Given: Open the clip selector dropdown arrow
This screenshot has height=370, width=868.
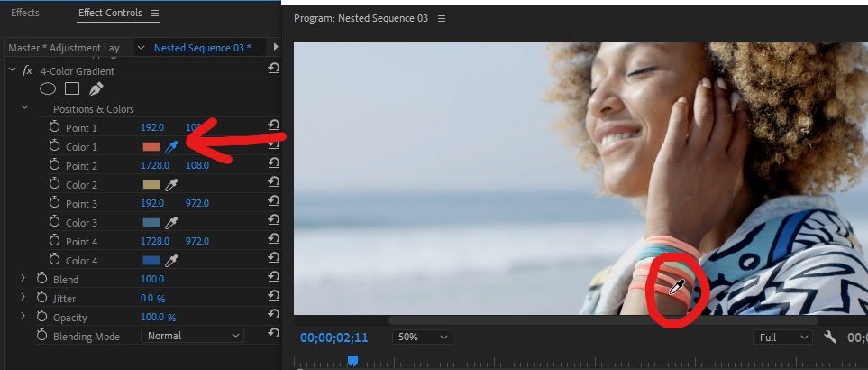Looking at the screenshot, I should 142,48.
